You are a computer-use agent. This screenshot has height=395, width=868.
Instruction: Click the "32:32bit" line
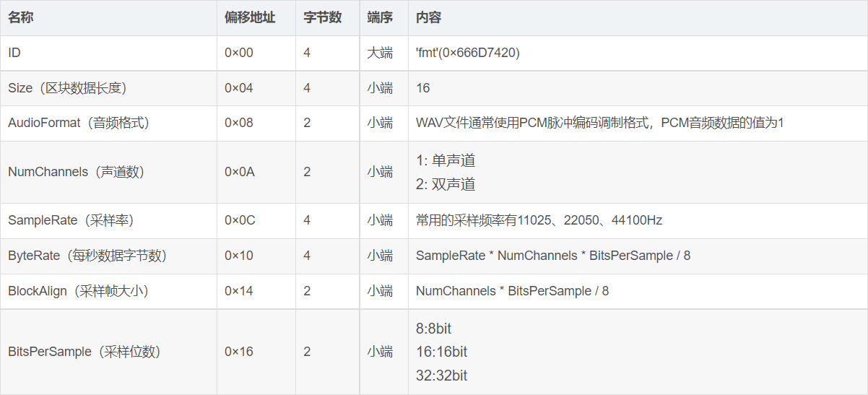pos(441,376)
